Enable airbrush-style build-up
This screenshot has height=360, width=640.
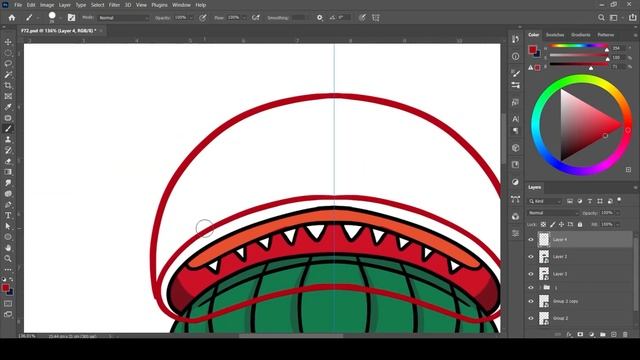(256, 18)
